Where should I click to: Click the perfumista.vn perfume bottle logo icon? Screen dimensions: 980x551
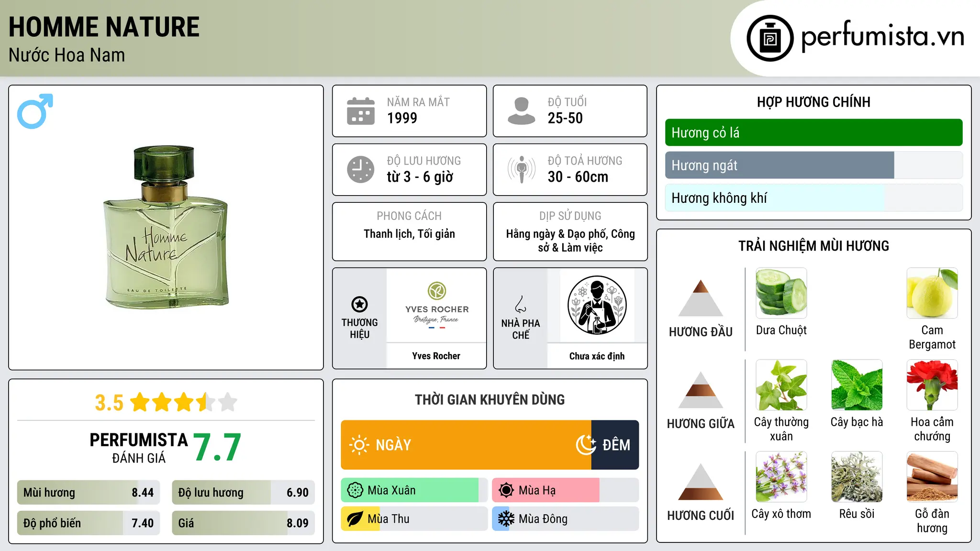pyautogui.click(x=770, y=38)
